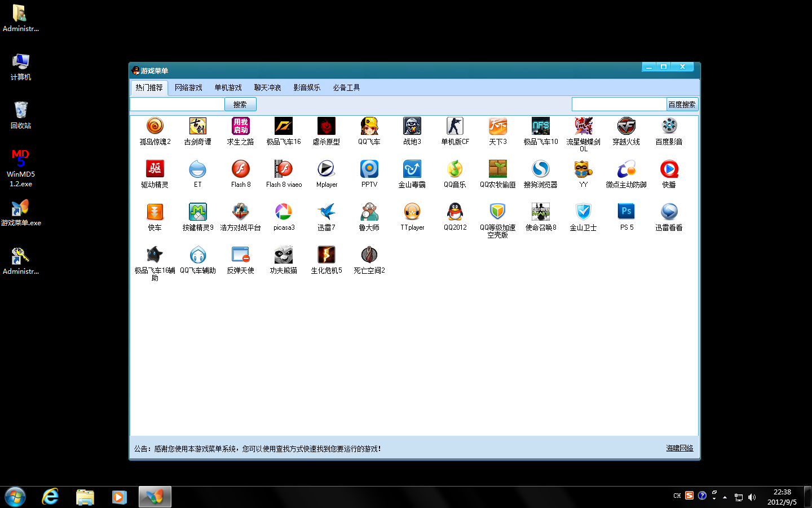
Task: Launch the 按键精灵9 icon
Action: [x=198, y=212]
